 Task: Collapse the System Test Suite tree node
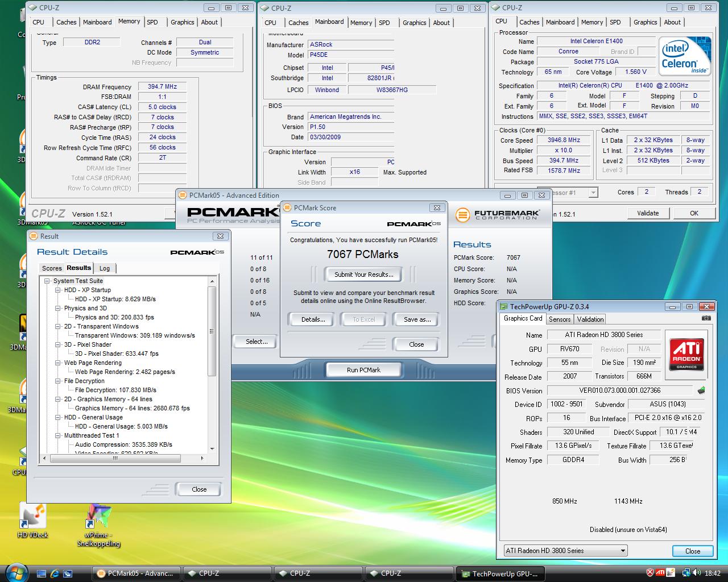click(47, 281)
